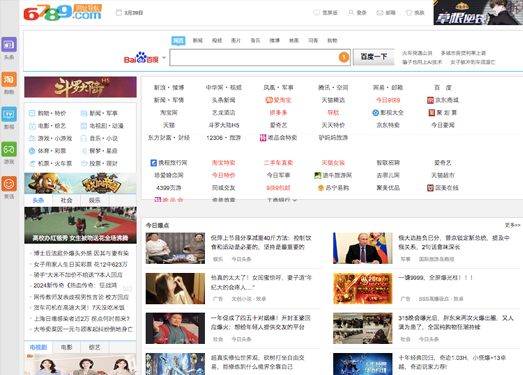Open the 火车突遇山洪 hot search link
The height and width of the screenshot is (375, 523).
click(417, 53)
